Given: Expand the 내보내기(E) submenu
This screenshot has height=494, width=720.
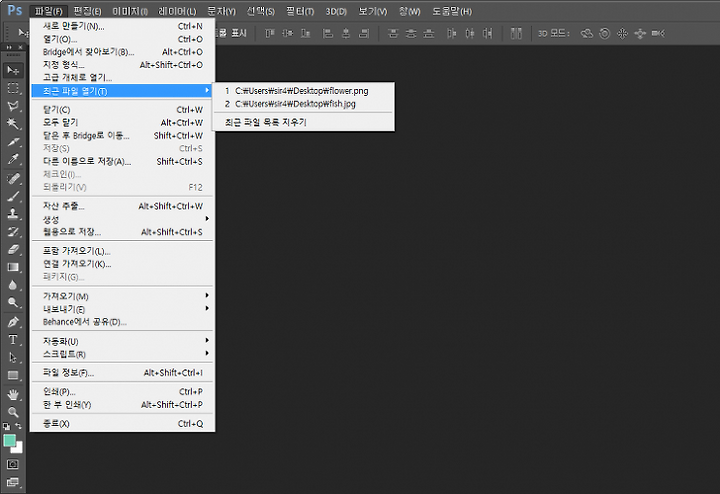Looking at the screenshot, I should pos(122,309).
